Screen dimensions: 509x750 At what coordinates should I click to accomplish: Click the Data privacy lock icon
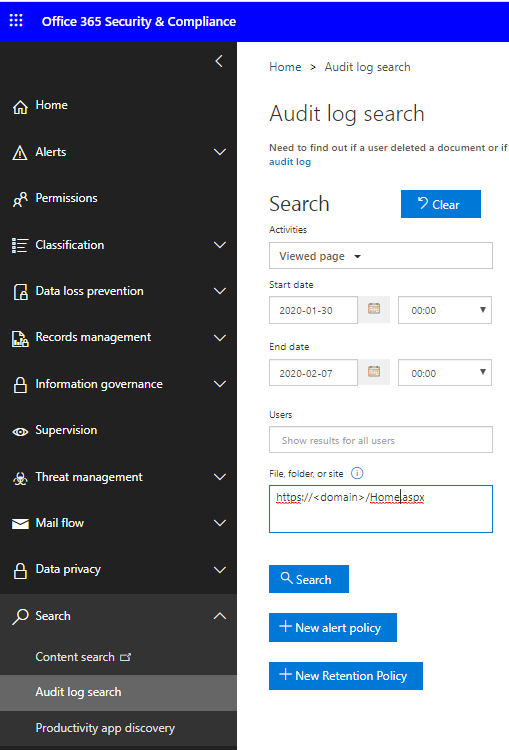[x=20, y=571]
